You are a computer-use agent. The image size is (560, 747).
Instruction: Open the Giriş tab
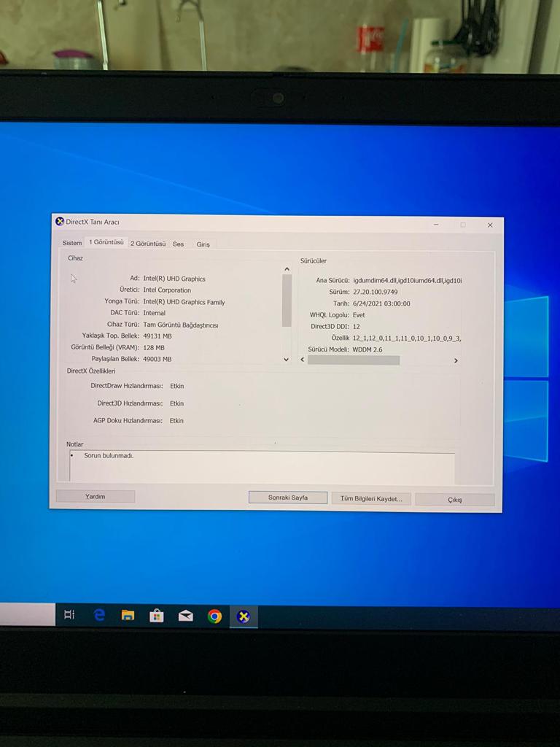(x=203, y=244)
